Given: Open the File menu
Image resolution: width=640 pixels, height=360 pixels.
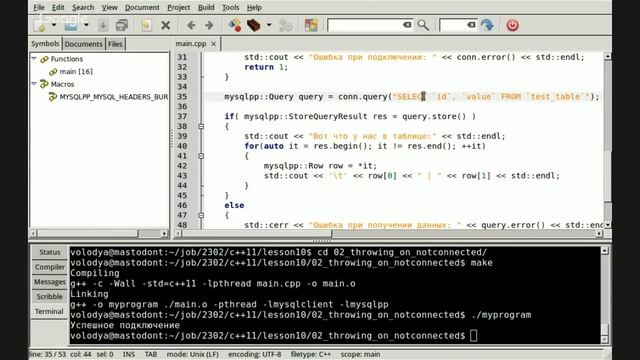Looking at the screenshot, I should [x=39, y=7].
